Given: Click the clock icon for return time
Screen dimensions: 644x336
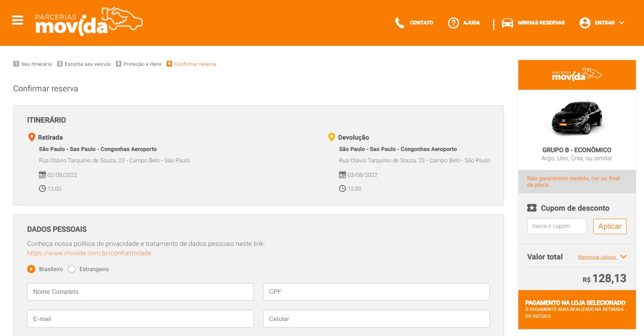Looking at the screenshot, I should [342, 189].
